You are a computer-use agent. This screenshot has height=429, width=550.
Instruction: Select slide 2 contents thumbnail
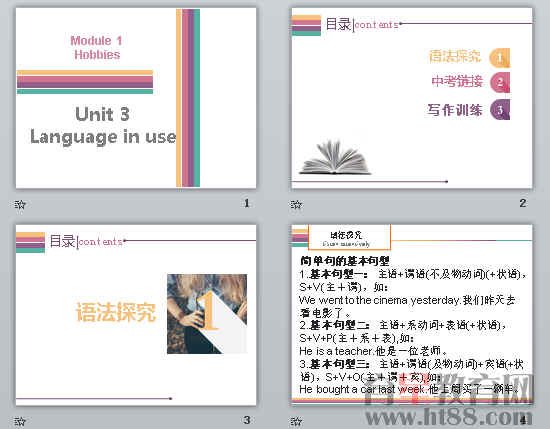[412, 98]
